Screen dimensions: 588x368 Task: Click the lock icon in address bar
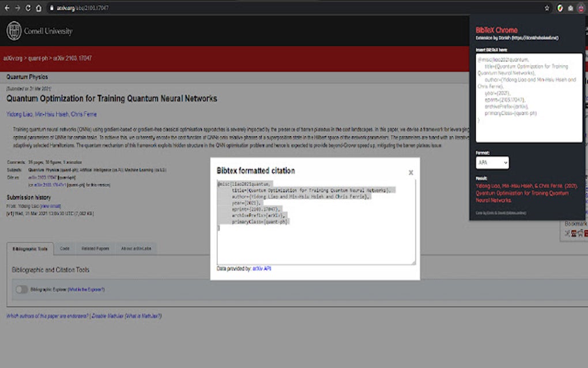[x=53, y=8]
